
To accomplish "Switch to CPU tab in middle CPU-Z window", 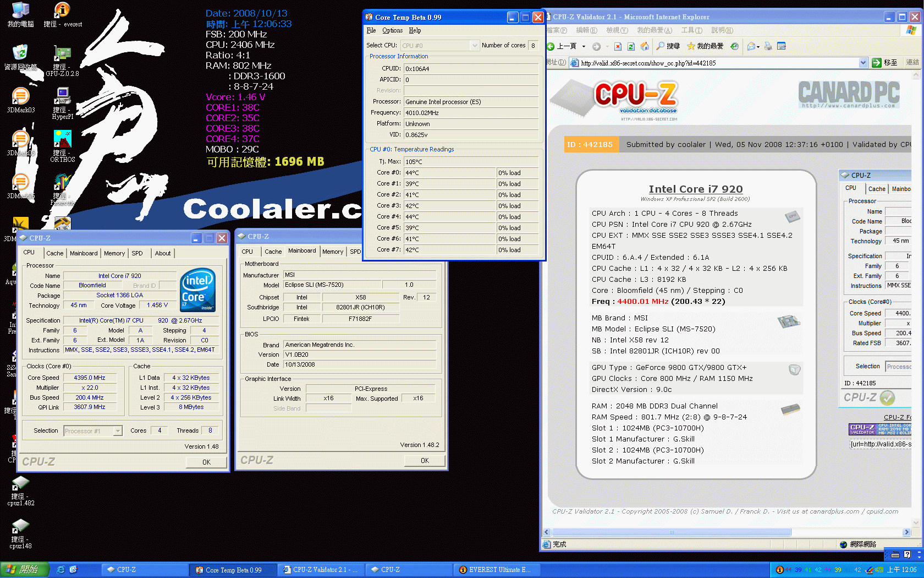I will [x=248, y=252].
